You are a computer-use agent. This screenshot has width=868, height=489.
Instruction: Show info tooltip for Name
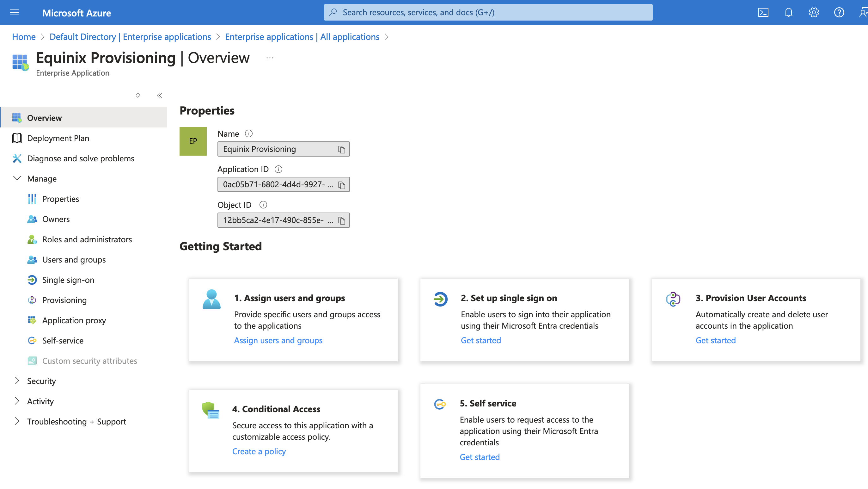249,134
